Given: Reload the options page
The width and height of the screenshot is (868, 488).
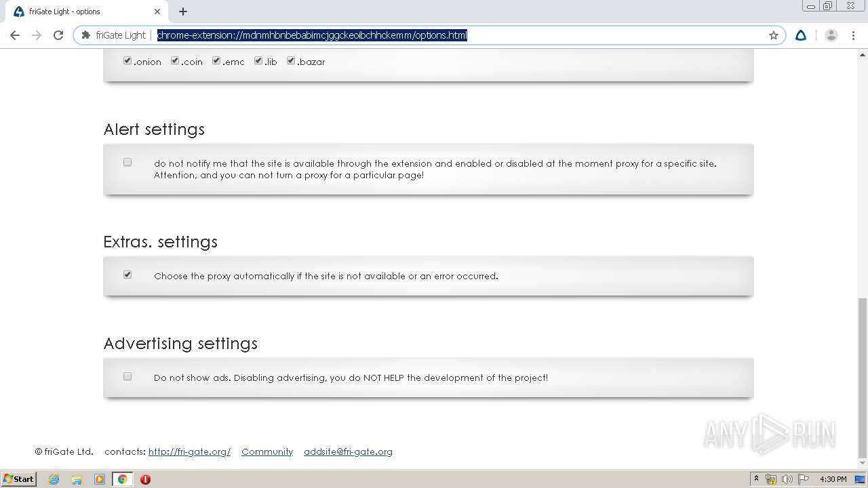Looking at the screenshot, I should [x=58, y=35].
